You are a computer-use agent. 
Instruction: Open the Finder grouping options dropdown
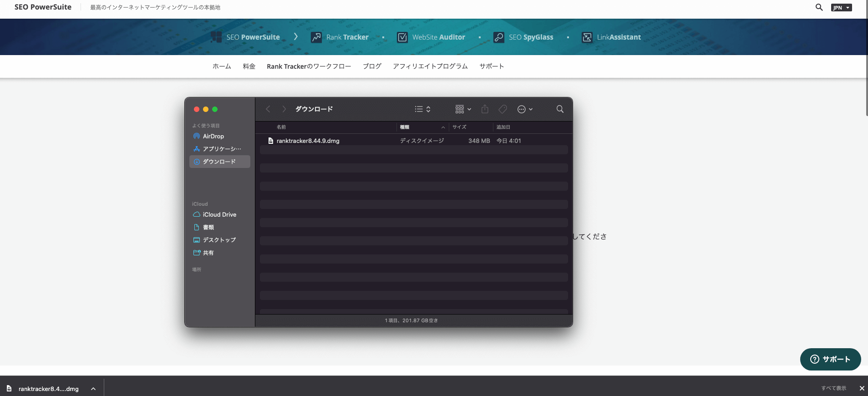click(x=463, y=109)
